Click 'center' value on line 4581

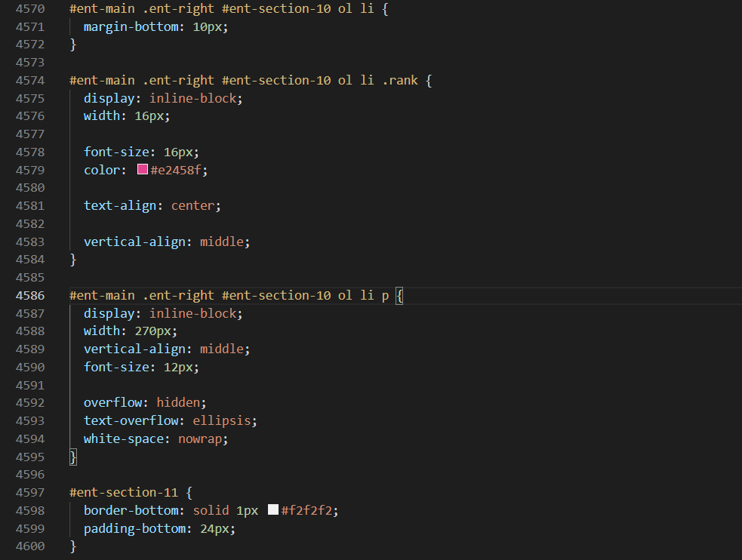coord(193,206)
